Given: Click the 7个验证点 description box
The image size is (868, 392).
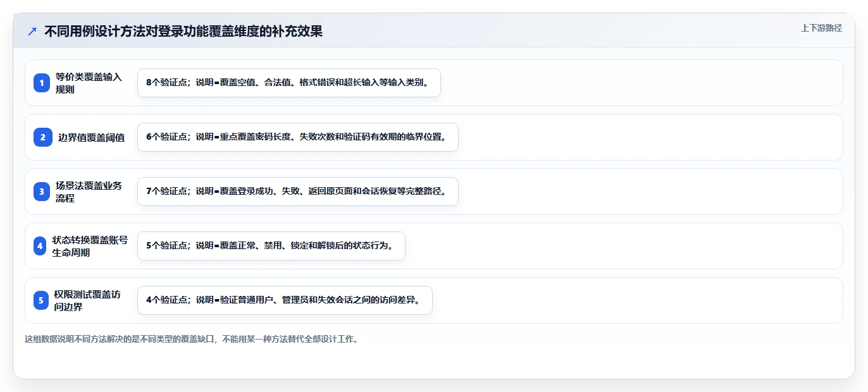Looking at the screenshot, I should coord(297,192).
